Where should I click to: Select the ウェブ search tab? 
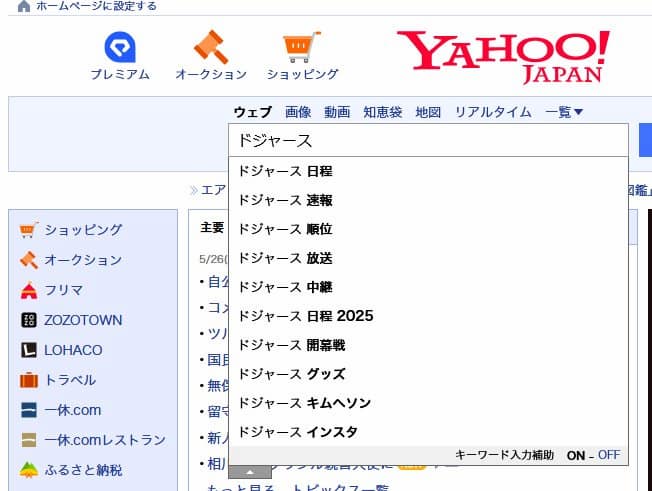click(252, 112)
